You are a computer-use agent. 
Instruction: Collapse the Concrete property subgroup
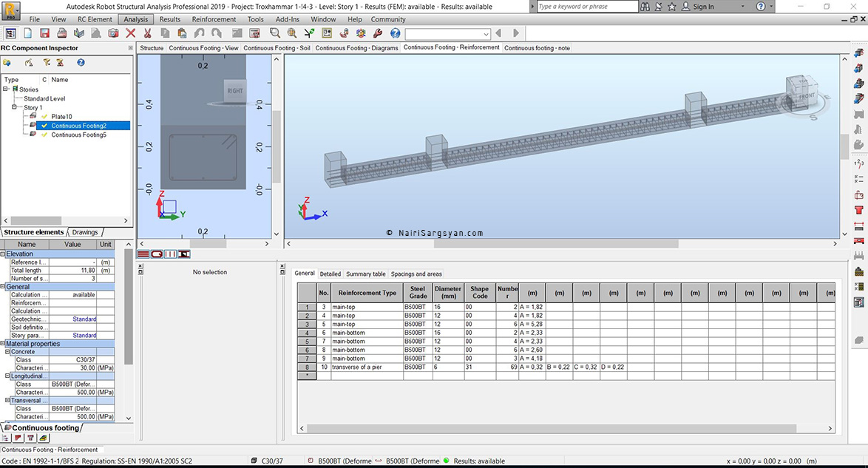pos(7,352)
